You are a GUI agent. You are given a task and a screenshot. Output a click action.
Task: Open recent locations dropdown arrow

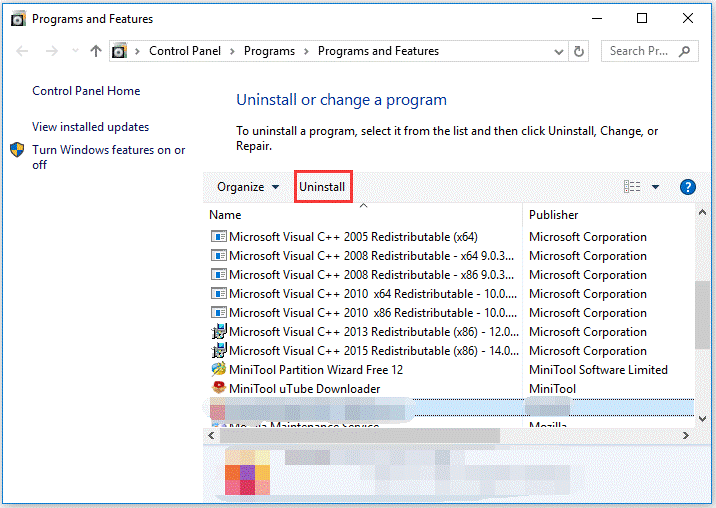(75, 51)
